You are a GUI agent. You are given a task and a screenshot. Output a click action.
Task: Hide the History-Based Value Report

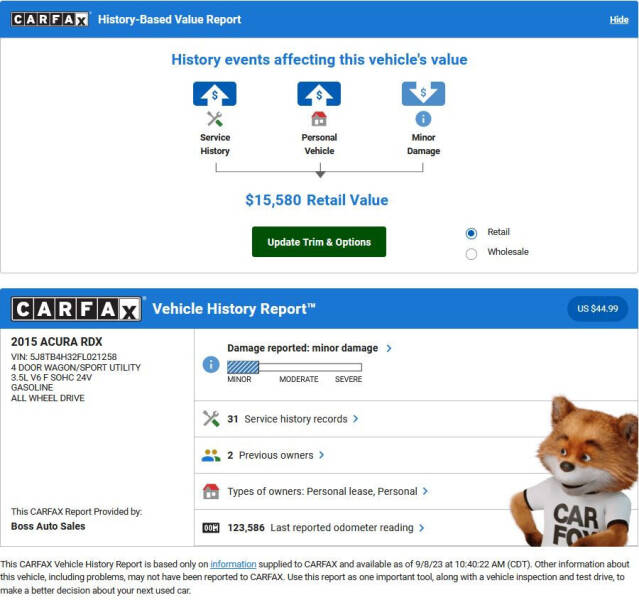coord(619,19)
